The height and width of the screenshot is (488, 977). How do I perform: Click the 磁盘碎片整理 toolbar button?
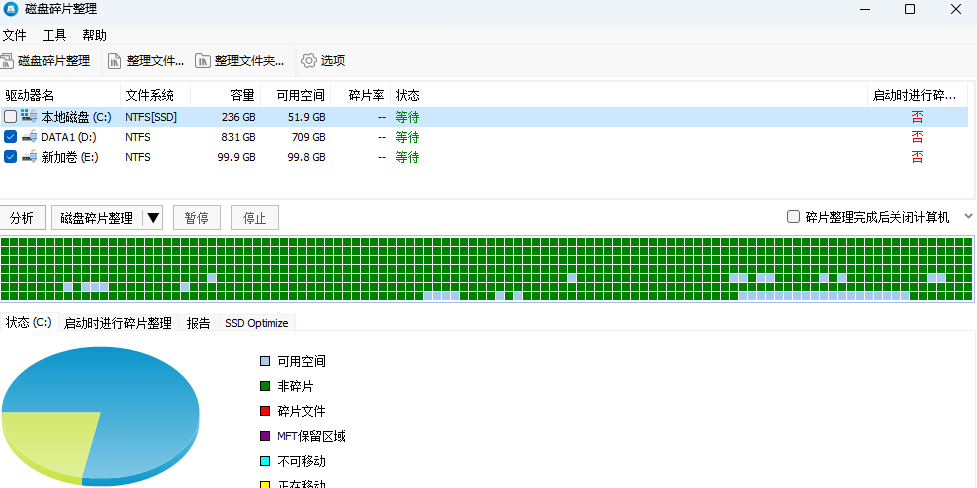click(x=45, y=60)
